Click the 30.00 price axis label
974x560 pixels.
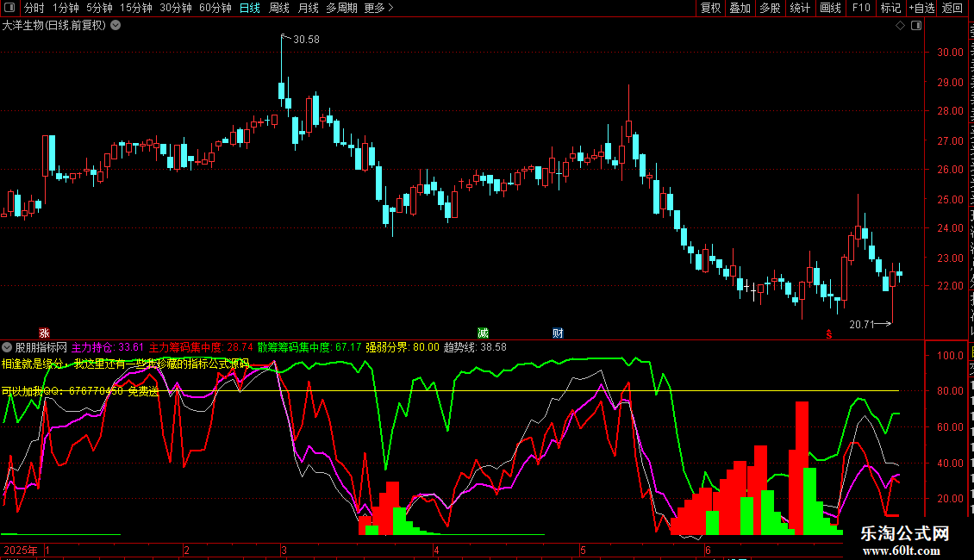[x=950, y=53]
